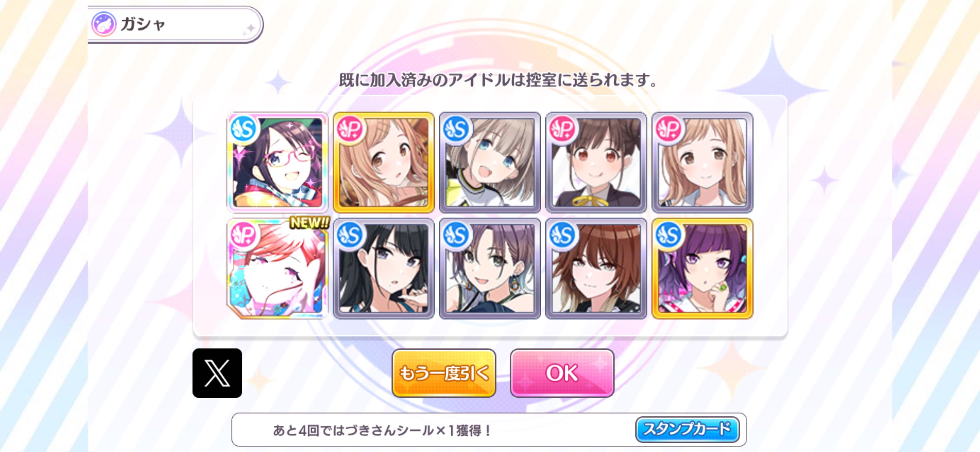The width and height of the screenshot is (980, 452).
Task: Confirm with the pink OK button
Action: (x=562, y=373)
